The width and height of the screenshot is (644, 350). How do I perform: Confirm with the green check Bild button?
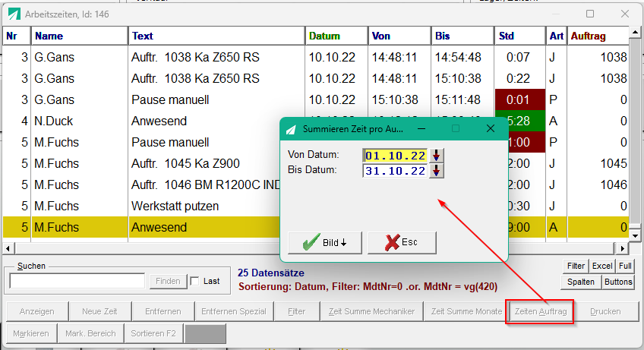(325, 242)
